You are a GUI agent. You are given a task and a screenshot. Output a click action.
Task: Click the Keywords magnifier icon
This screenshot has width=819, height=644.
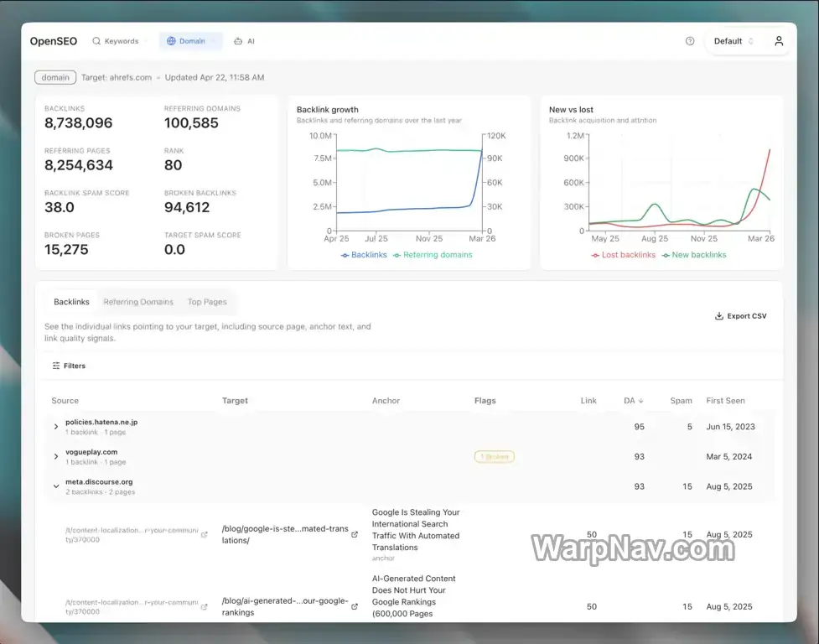(96, 41)
